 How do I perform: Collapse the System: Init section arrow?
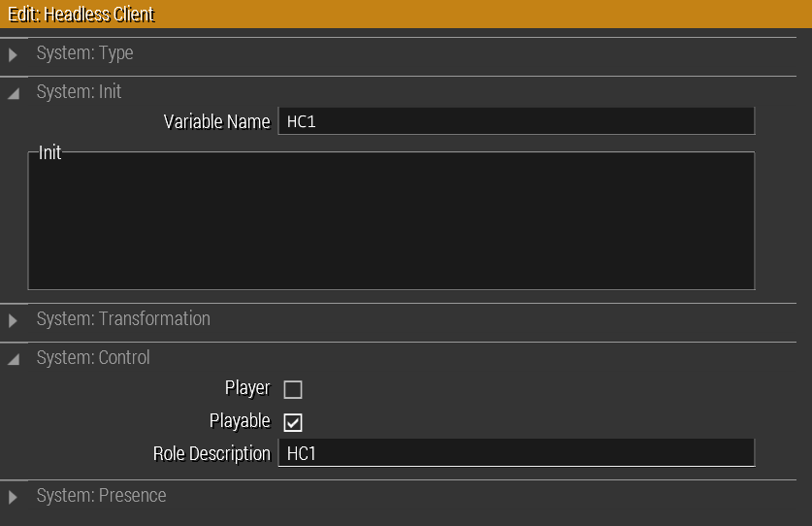[x=13, y=93]
